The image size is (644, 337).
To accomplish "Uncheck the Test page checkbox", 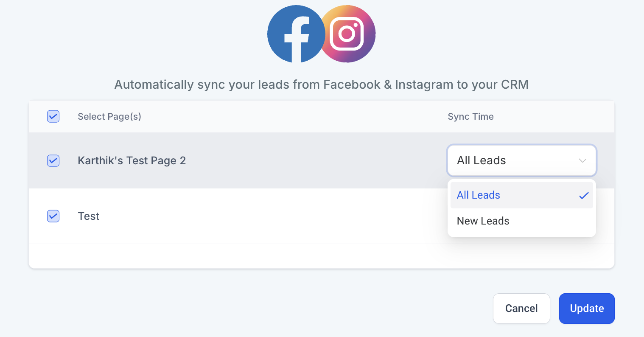I will (53, 216).
